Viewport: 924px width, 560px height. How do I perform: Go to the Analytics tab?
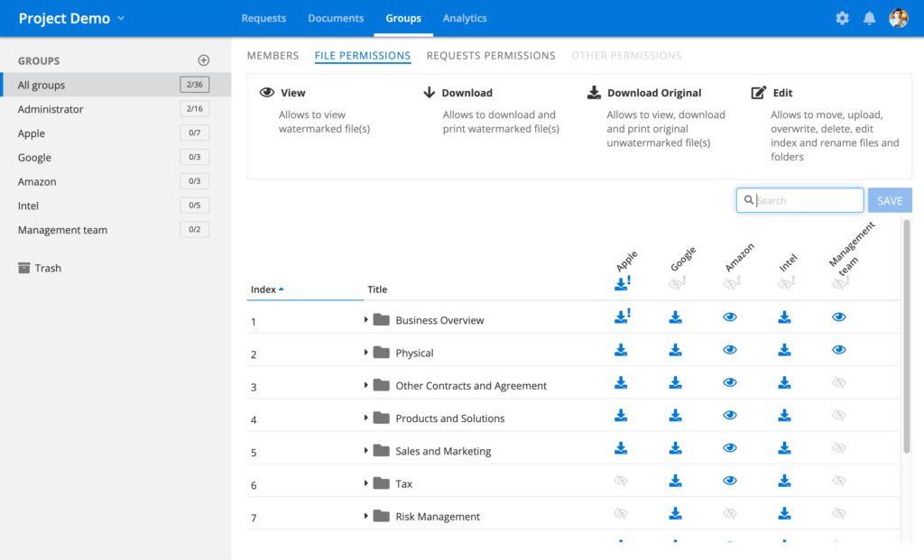(x=465, y=18)
